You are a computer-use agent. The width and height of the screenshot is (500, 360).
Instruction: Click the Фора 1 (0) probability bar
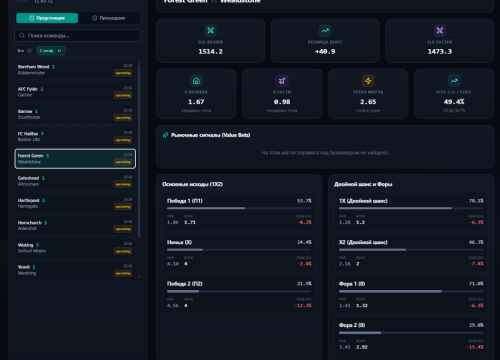coord(411,291)
